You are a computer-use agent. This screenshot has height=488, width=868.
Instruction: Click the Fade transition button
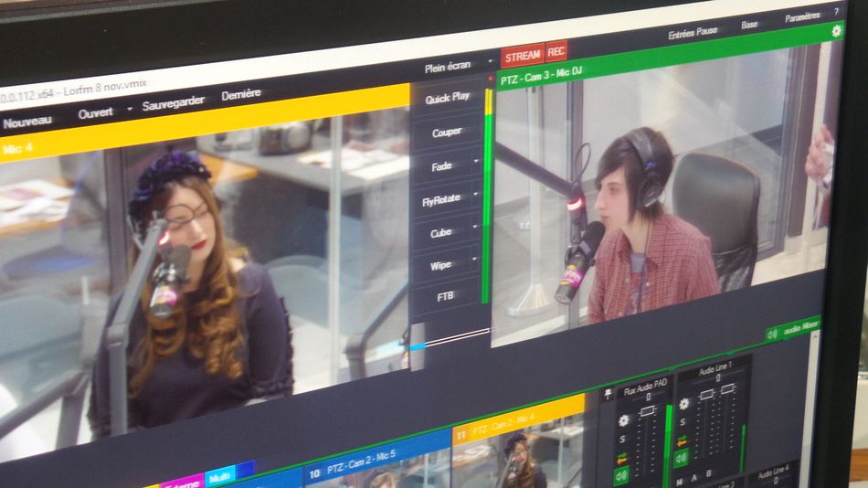[441, 166]
